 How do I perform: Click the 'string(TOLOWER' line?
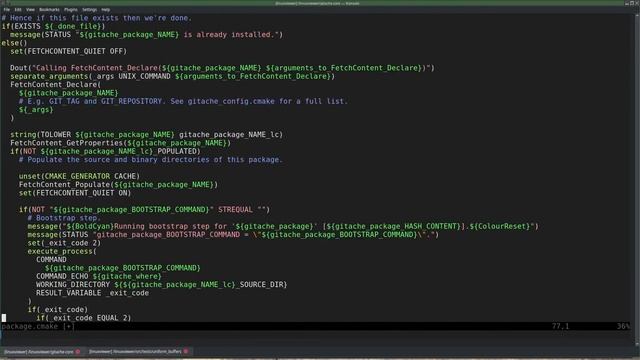tap(147, 135)
